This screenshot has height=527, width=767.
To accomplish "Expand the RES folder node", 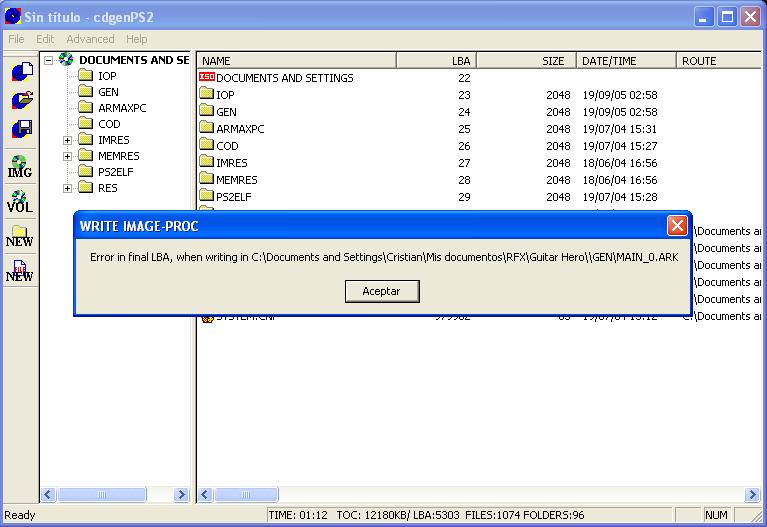I will tap(68, 188).
